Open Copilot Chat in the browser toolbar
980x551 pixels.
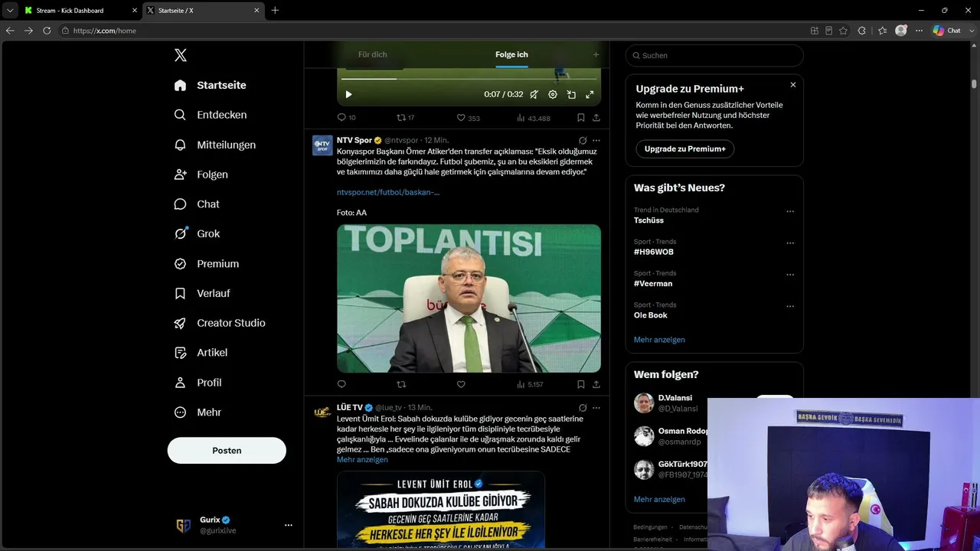click(947, 31)
